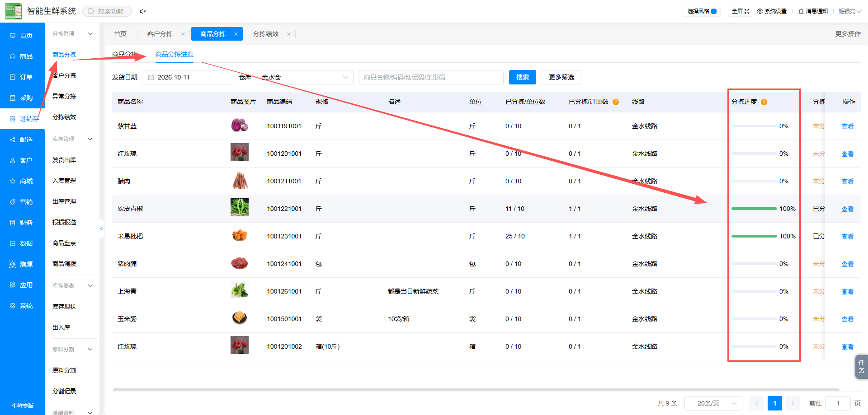This screenshot has width=868, height=415.
Task: Open the 数据 sidebar module
Action: 23,243
